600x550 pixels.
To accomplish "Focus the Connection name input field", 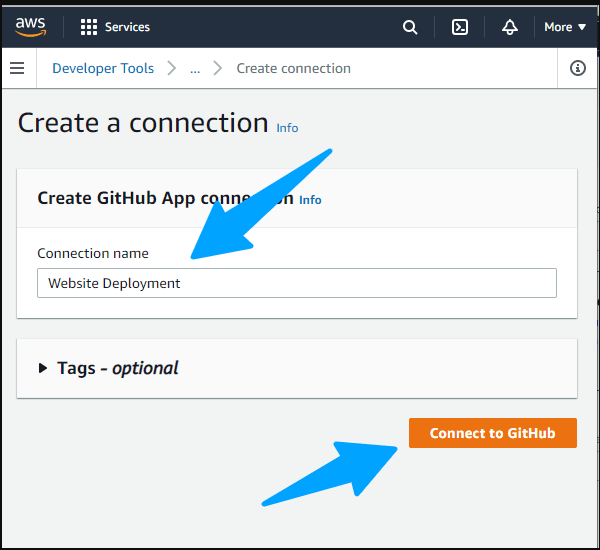I will pyautogui.click(x=297, y=283).
